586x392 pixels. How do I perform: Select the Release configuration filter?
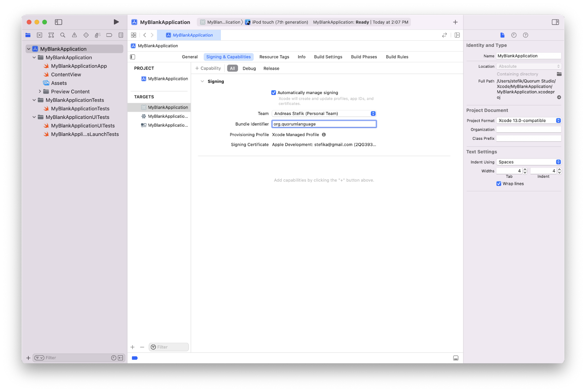click(271, 68)
